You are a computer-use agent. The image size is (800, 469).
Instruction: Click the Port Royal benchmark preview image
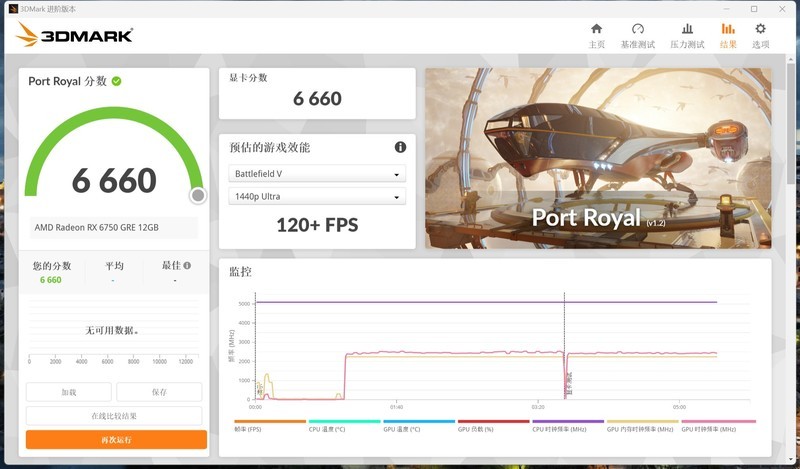coord(598,158)
